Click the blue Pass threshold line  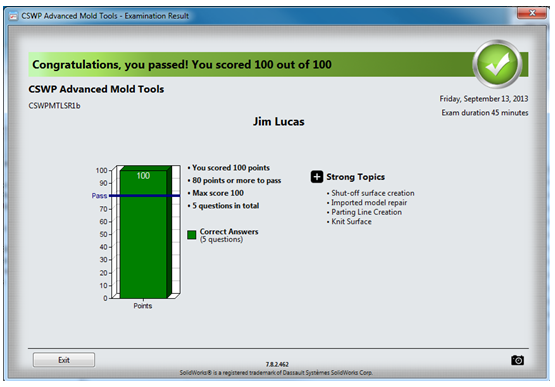tap(144, 195)
